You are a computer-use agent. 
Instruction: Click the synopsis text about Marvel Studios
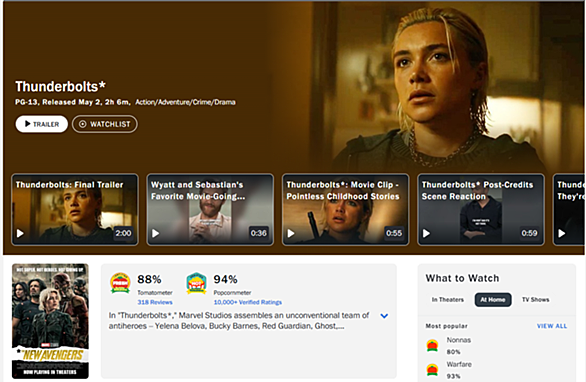click(x=239, y=321)
